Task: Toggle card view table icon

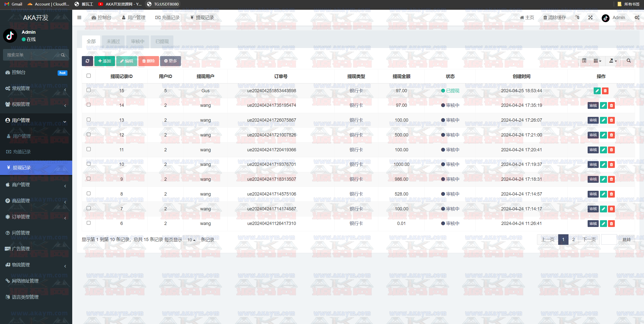Action: 584,61
